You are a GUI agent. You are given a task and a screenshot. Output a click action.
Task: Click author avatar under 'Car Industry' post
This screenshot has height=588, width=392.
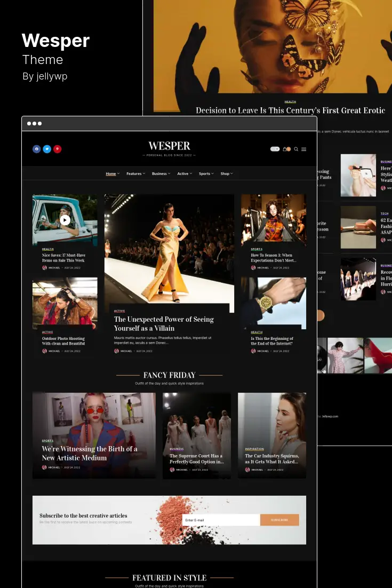click(247, 470)
